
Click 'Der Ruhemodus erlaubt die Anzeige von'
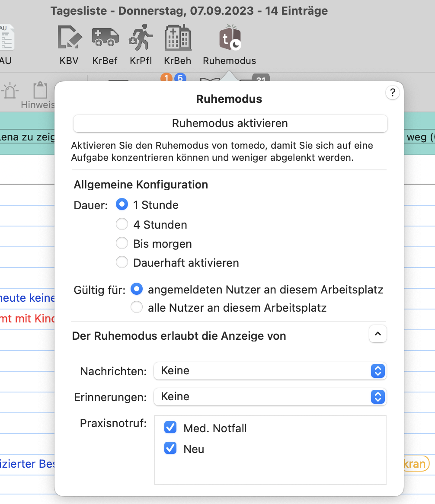pos(179,336)
